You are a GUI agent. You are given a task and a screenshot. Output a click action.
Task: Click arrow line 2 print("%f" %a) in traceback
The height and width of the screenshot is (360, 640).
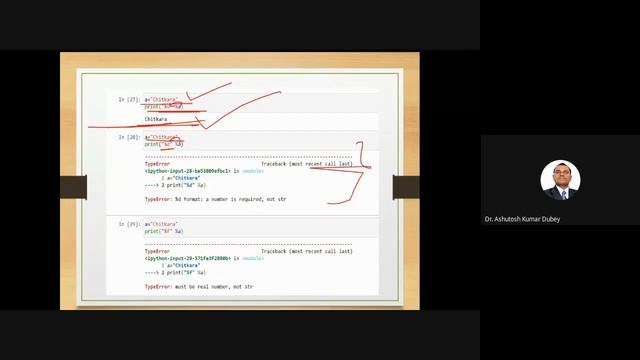click(176, 273)
